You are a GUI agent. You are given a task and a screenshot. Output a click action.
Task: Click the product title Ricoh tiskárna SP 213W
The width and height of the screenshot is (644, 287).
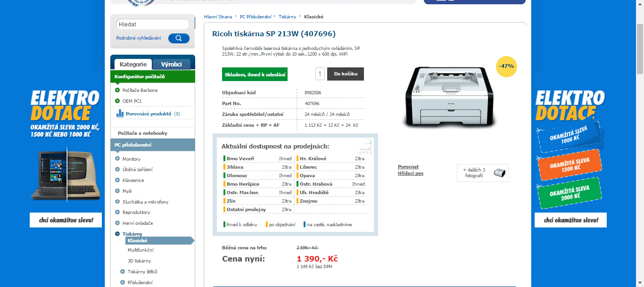[x=274, y=33]
